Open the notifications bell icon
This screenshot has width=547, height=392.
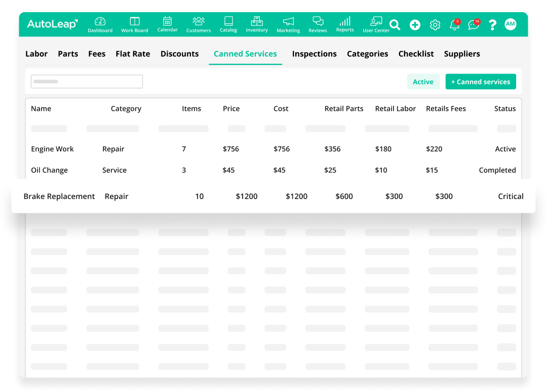454,25
